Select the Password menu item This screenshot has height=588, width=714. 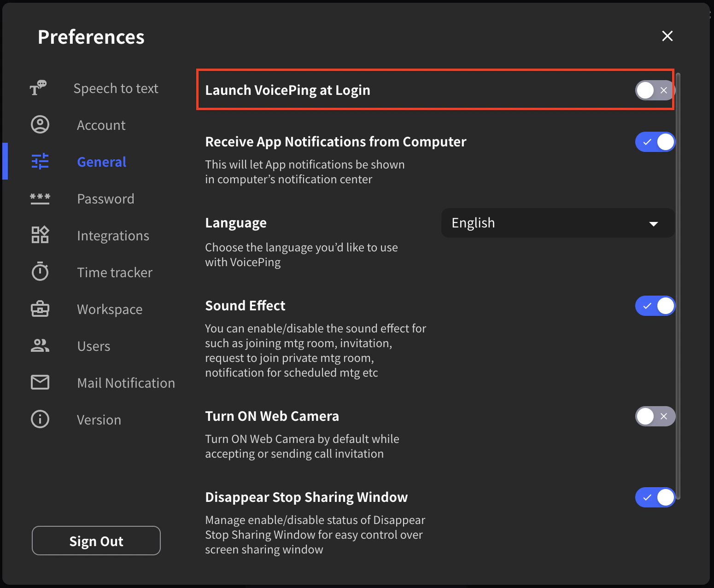(x=105, y=198)
